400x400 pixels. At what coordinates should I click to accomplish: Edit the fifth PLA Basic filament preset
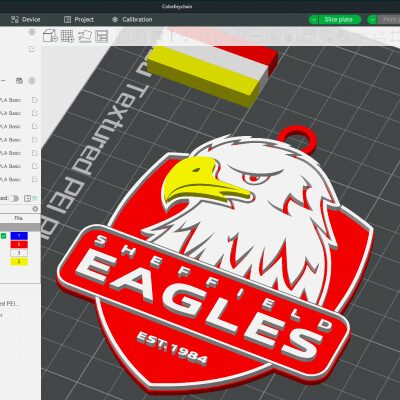click(x=35, y=153)
